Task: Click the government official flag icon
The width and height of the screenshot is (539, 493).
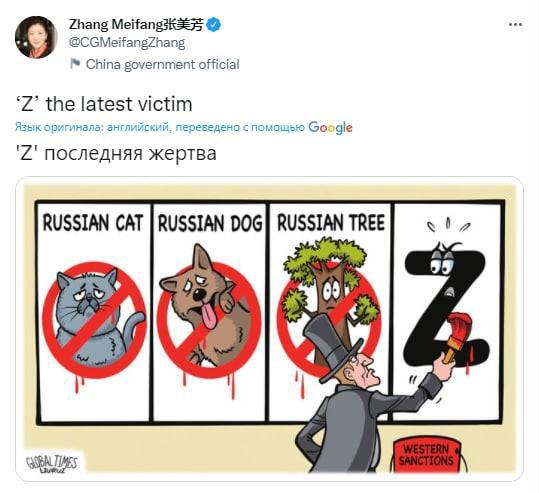Action: 75,64
